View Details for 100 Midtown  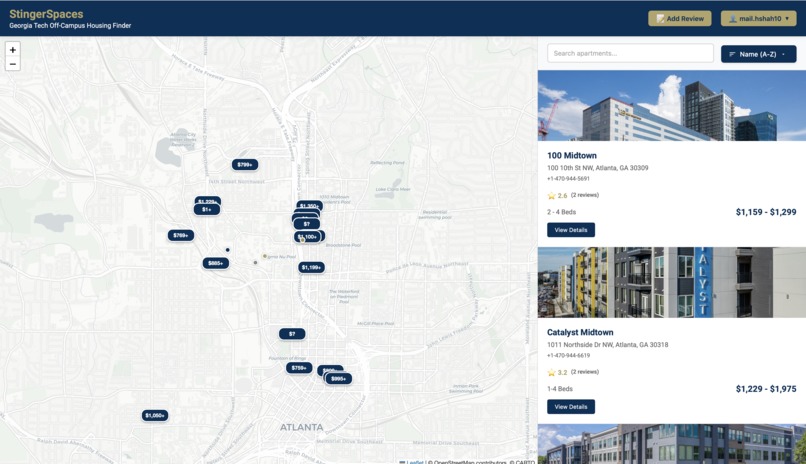(571, 230)
